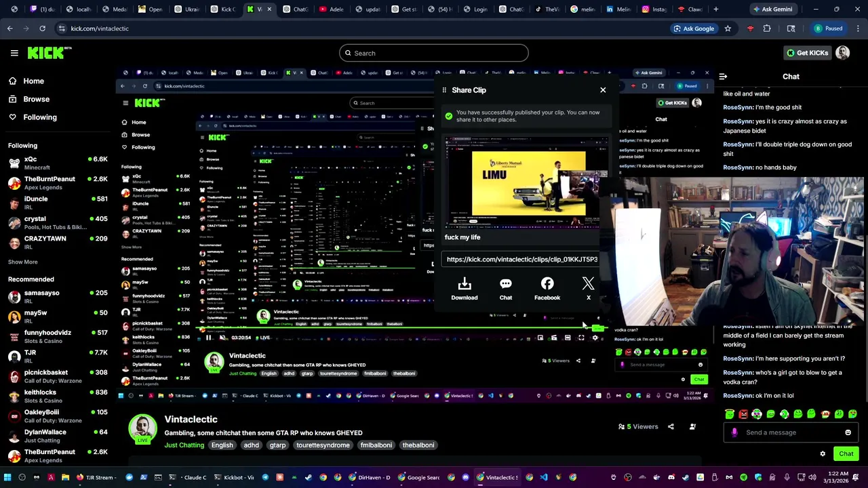Go to Home in sidebar
The image size is (868, 488).
coord(26,81)
